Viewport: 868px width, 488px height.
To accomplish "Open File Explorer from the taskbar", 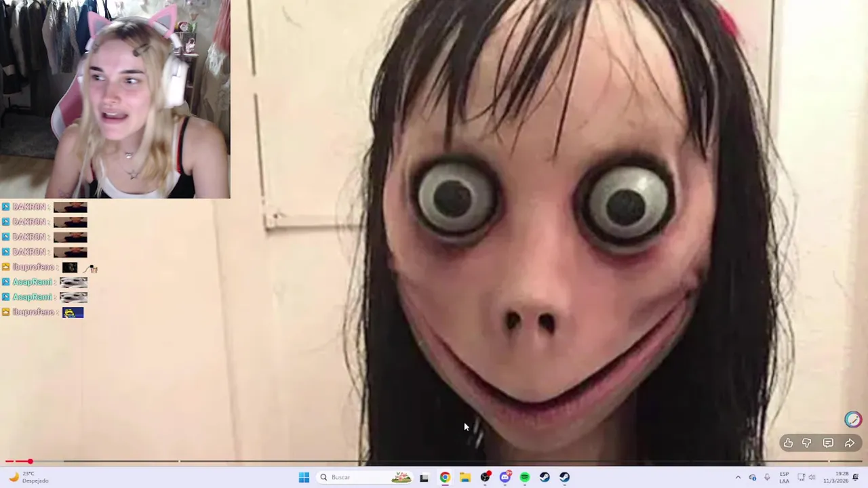I will [x=465, y=477].
